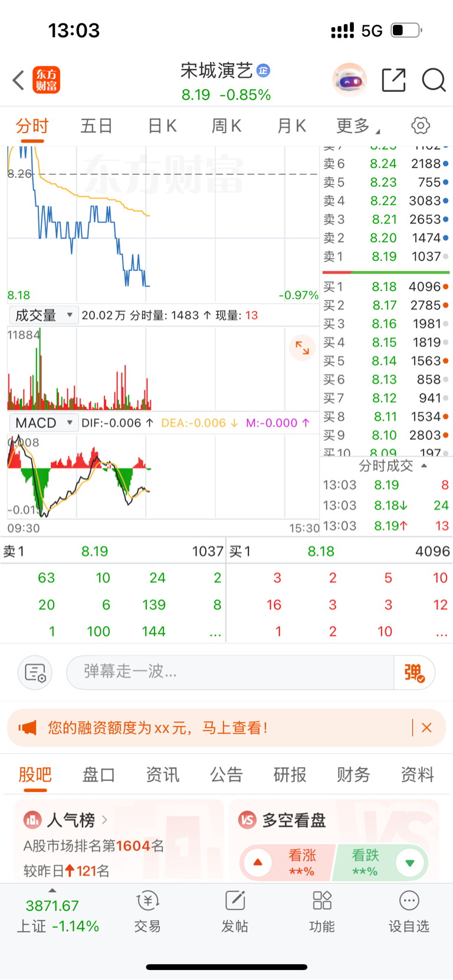Tap the intraday price chart
Image resolution: width=453 pixels, height=980 pixels.
[x=163, y=224]
